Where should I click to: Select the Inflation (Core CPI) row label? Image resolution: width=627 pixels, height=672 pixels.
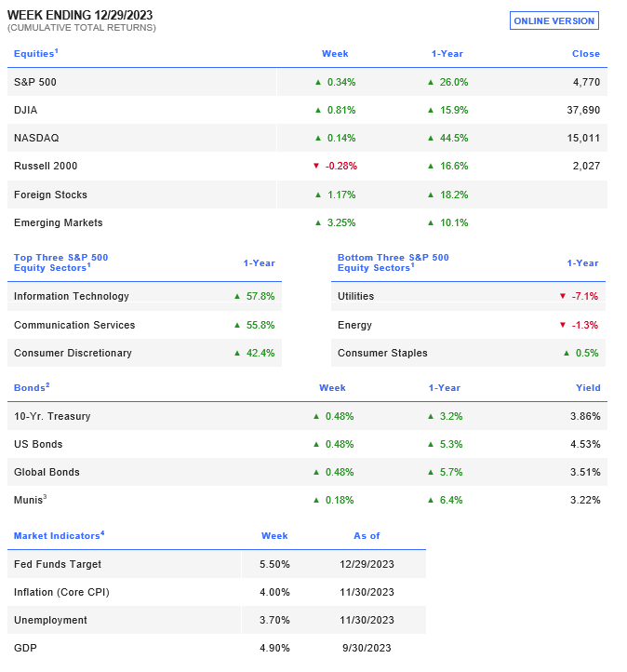[61, 592]
